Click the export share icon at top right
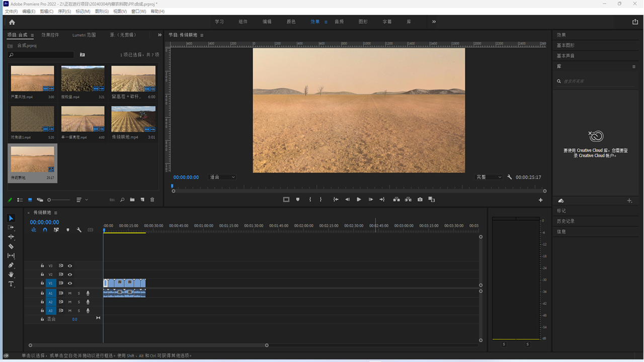644x362 pixels. coord(635,22)
